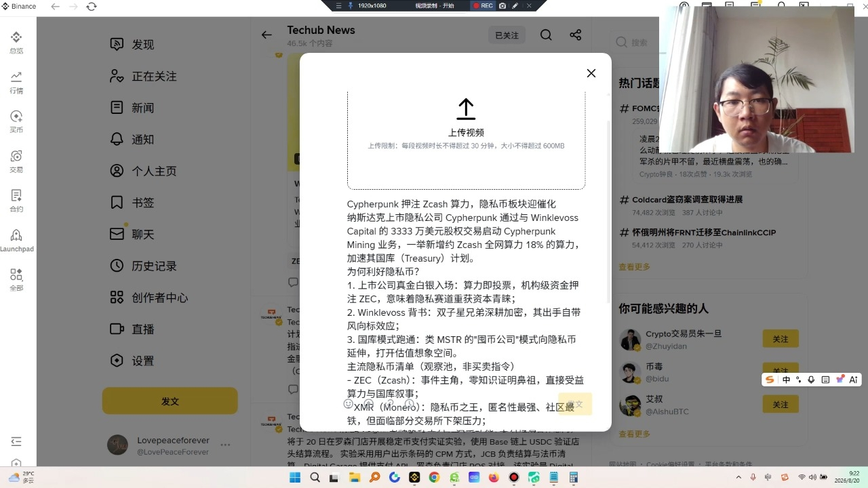Click 查看更多 under suggested people
This screenshot has height=488, width=868.
click(x=634, y=434)
